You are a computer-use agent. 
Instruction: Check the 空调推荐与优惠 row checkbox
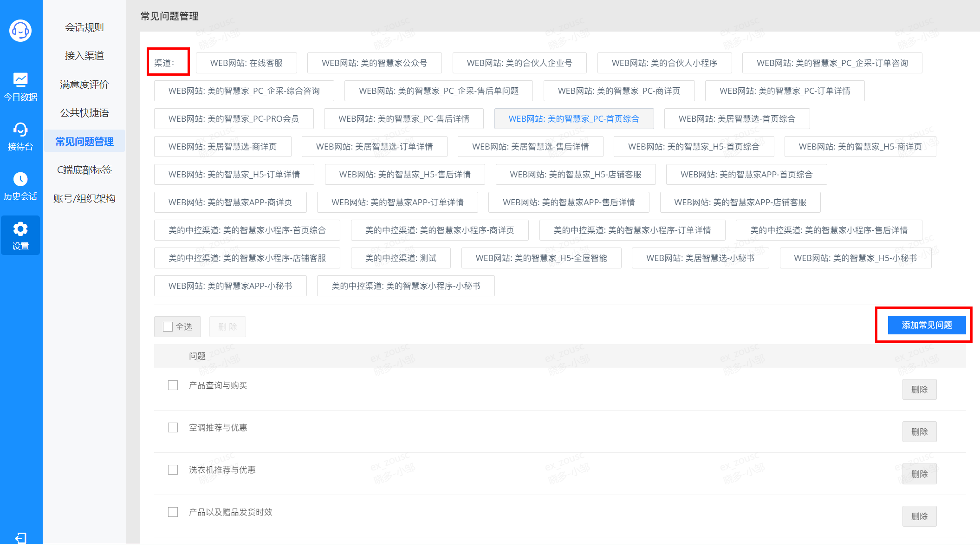[173, 428]
